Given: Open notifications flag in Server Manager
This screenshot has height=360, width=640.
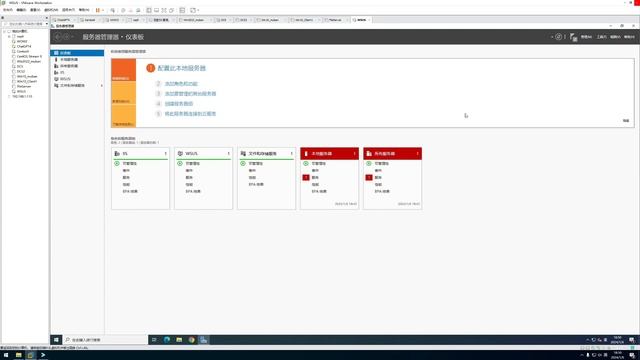Looking at the screenshot, I should 573,37.
